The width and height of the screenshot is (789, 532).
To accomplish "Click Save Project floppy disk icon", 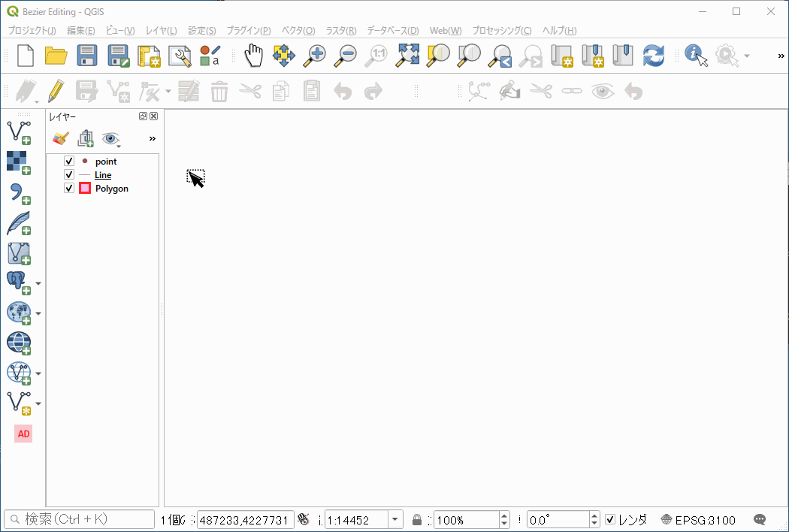I will point(88,56).
